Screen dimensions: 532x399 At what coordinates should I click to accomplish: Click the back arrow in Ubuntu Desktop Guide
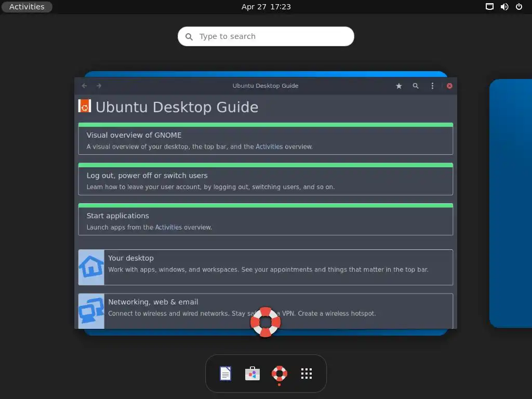coord(85,86)
